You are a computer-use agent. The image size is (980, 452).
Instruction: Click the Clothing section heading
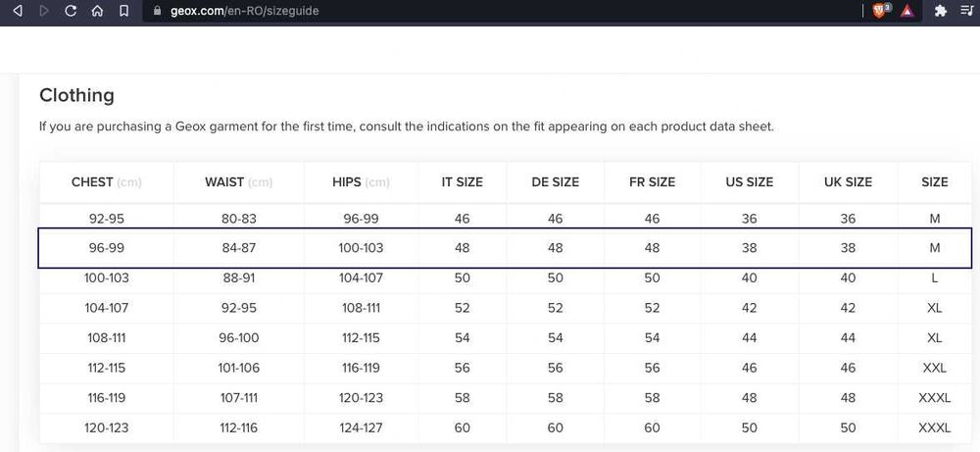[76, 95]
